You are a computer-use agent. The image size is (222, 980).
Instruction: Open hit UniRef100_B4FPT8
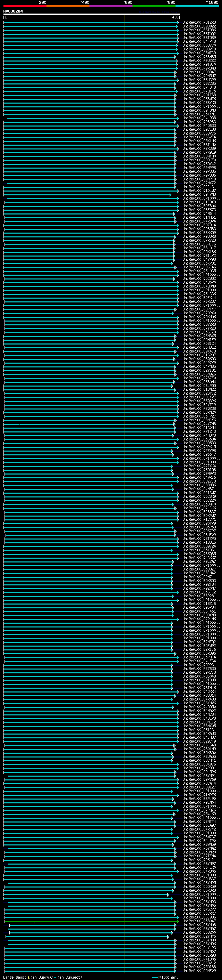tap(199, 41)
